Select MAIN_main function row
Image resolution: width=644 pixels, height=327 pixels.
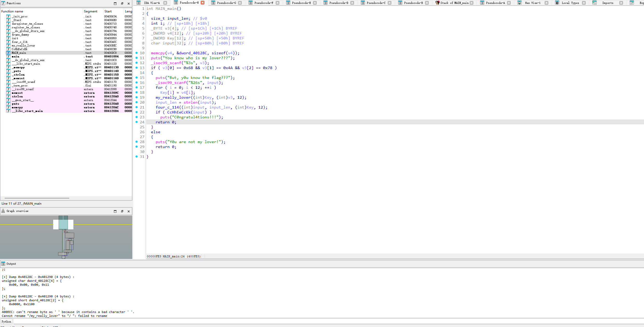[66, 53]
